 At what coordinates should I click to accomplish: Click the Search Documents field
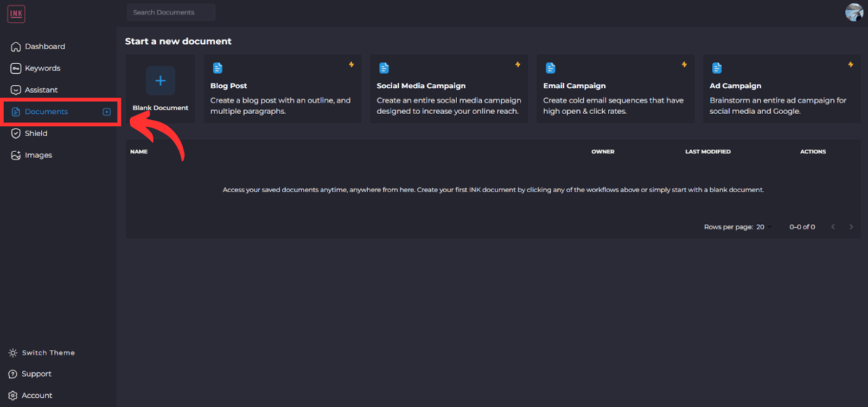(x=171, y=12)
